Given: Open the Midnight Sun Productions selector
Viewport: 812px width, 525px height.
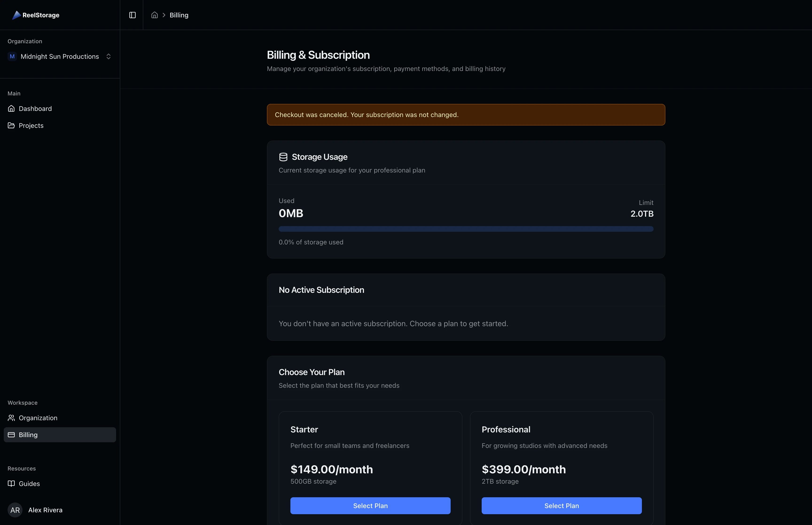Looking at the screenshot, I should coord(60,57).
